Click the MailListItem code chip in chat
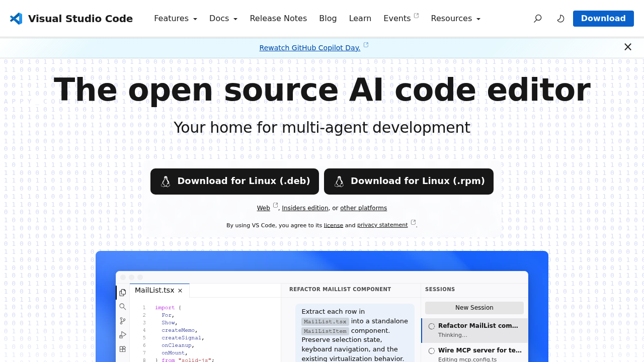The width and height of the screenshot is (644, 362). [325, 331]
